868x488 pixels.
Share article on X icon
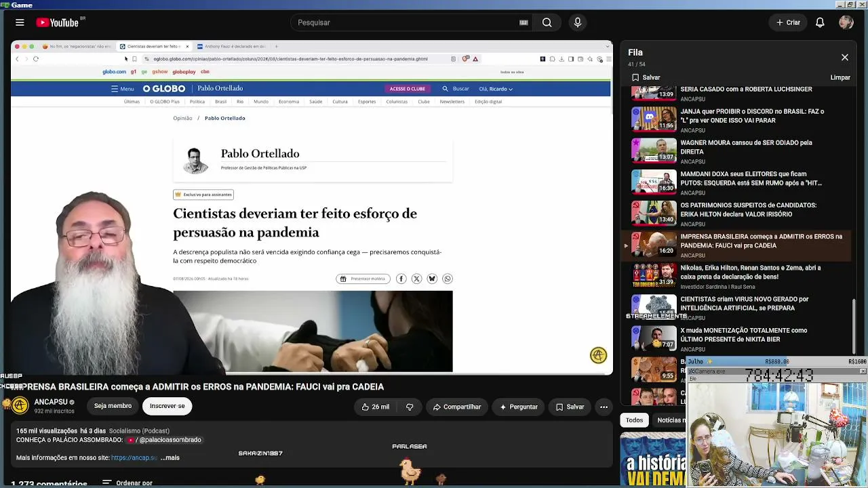[x=416, y=279]
